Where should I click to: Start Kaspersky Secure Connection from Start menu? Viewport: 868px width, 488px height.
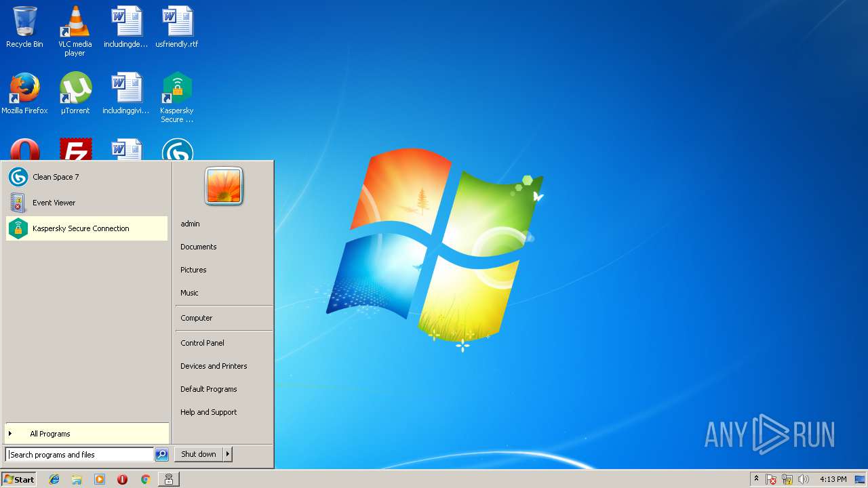point(86,228)
